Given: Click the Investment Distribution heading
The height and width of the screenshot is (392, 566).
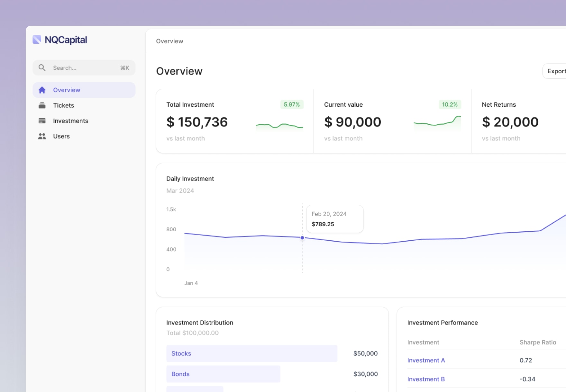Looking at the screenshot, I should pyautogui.click(x=200, y=323).
